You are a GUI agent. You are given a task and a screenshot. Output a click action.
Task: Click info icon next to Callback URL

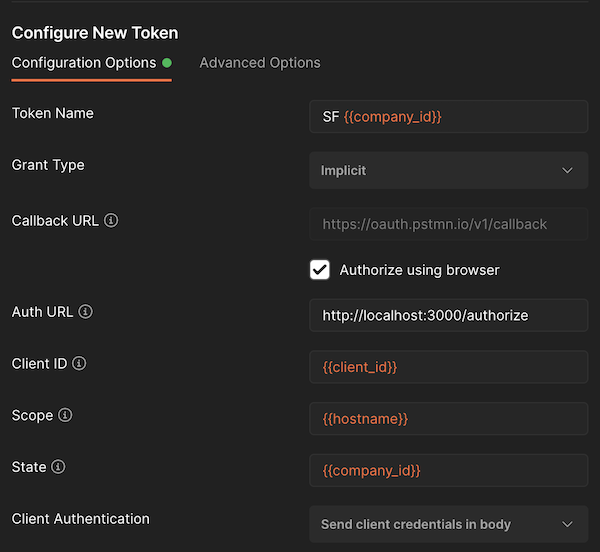(x=111, y=220)
